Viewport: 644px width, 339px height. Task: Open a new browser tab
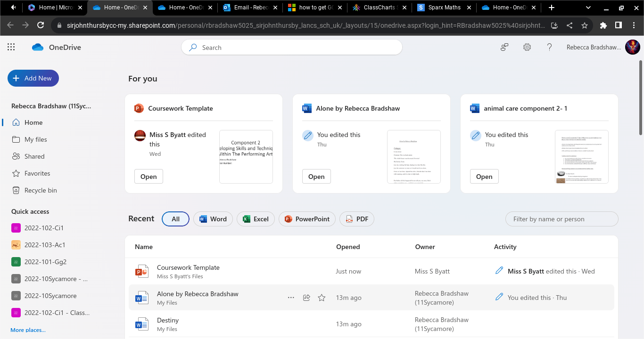(x=552, y=8)
